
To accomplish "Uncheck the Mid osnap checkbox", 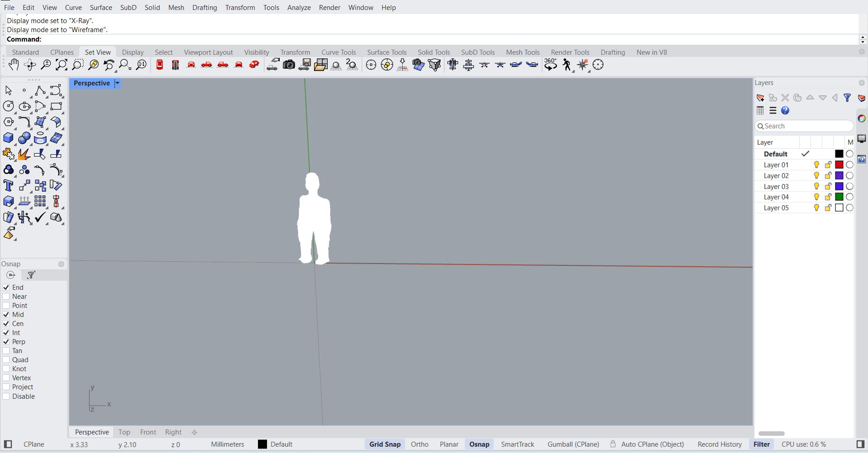I will (x=6, y=315).
